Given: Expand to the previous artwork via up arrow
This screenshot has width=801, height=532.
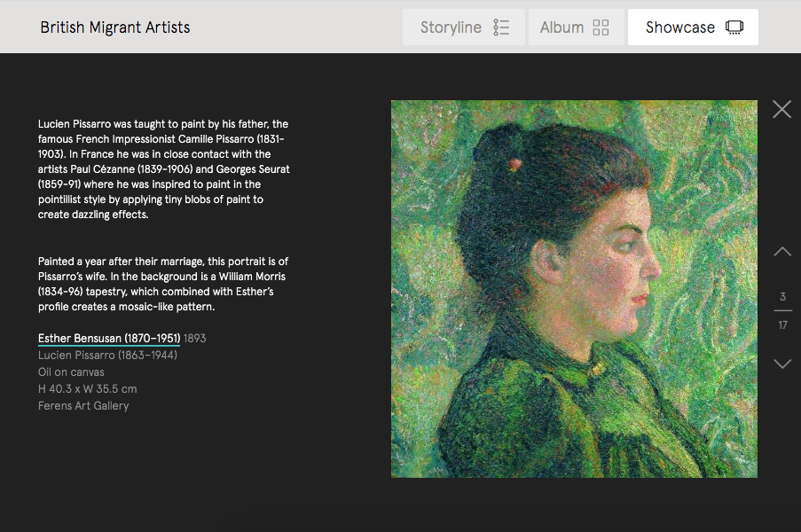Looking at the screenshot, I should tap(781, 252).
